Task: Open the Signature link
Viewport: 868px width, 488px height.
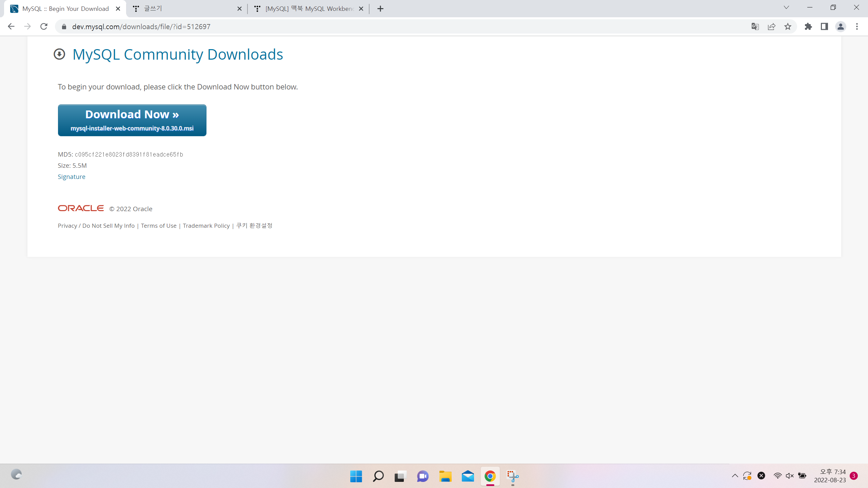Action: pyautogui.click(x=72, y=177)
